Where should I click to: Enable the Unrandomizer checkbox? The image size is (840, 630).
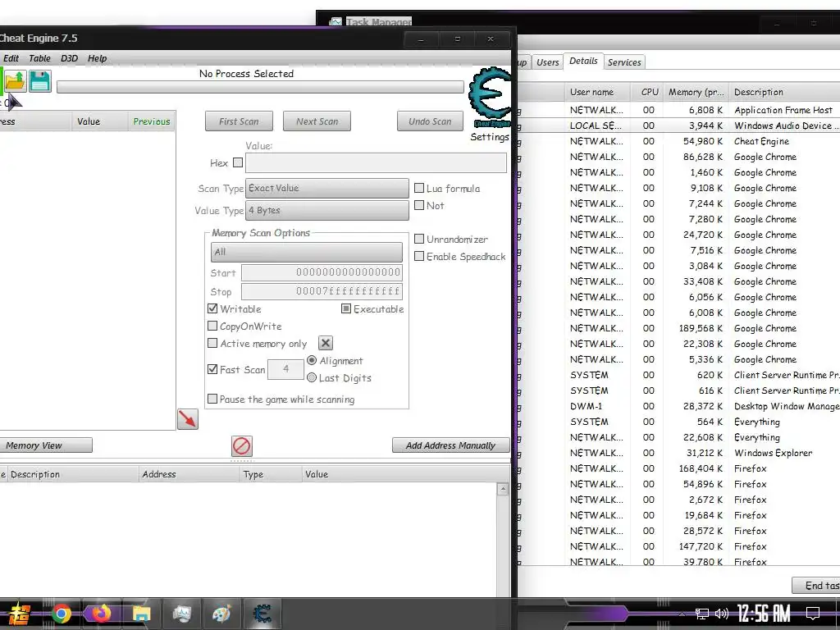419,239
